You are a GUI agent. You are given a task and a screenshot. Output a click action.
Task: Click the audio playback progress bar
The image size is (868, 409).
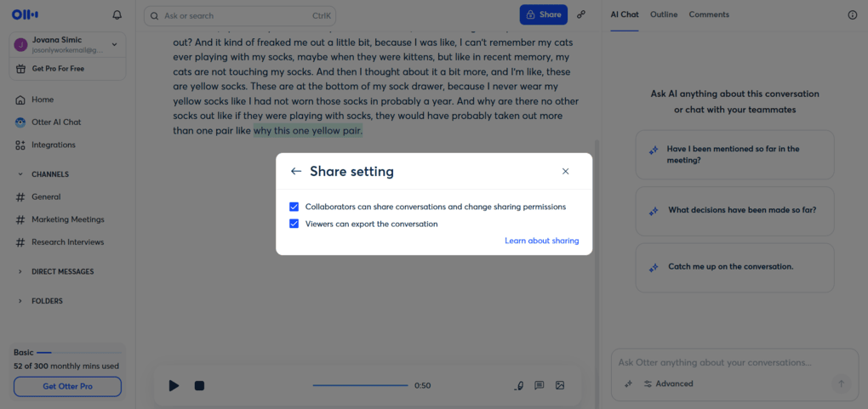(360, 385)
